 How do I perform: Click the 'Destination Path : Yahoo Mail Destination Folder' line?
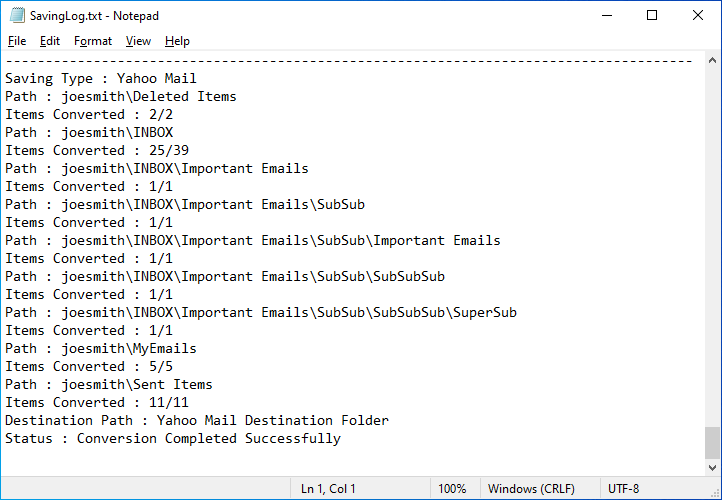pyautogui.click(x=197, y=420)
